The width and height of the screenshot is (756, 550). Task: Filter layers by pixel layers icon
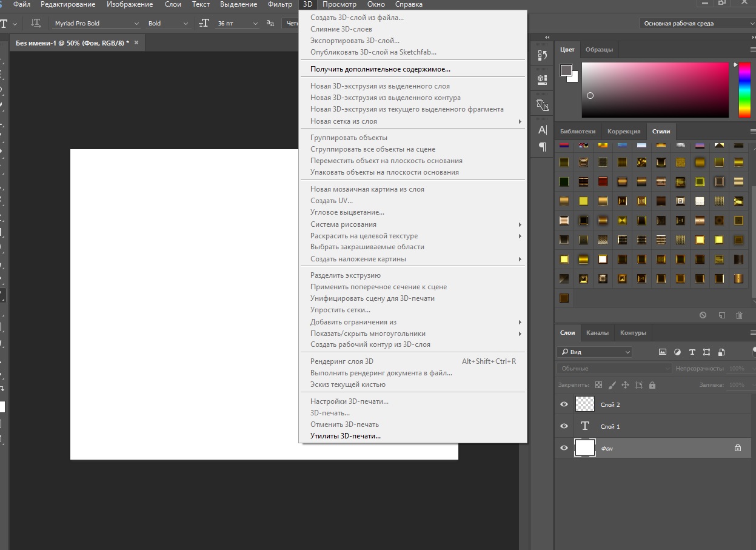[663, 352]
